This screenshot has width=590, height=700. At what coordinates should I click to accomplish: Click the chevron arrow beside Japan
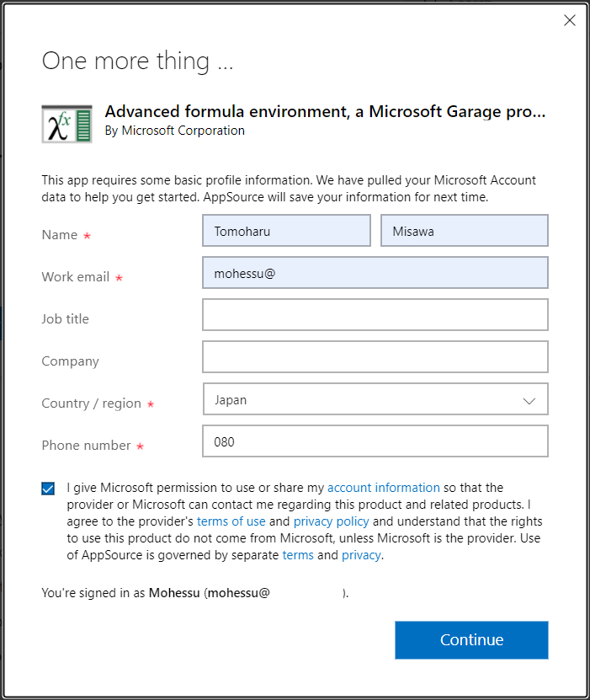529,400
